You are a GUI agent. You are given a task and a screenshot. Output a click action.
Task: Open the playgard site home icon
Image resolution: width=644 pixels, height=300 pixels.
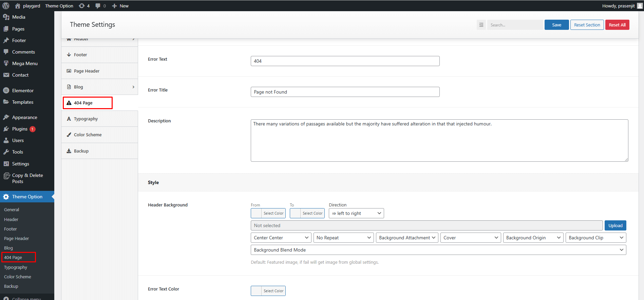coord(18,6)
